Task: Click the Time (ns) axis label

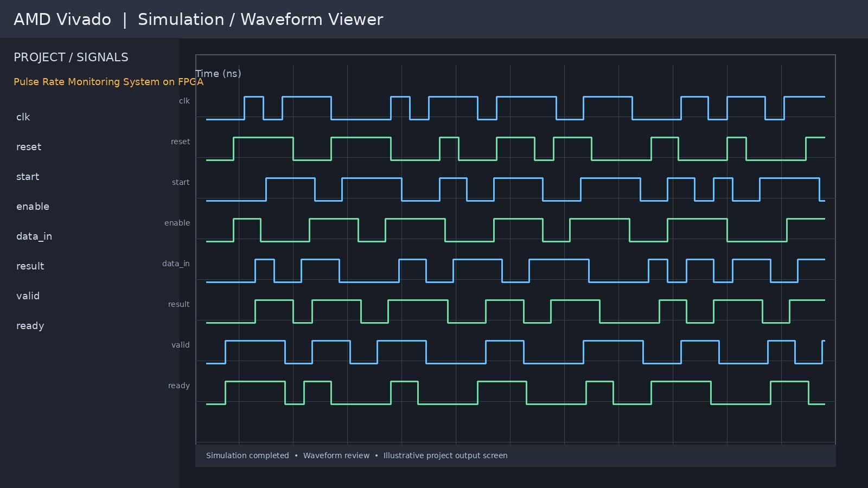Action: [x=218, y=74]
